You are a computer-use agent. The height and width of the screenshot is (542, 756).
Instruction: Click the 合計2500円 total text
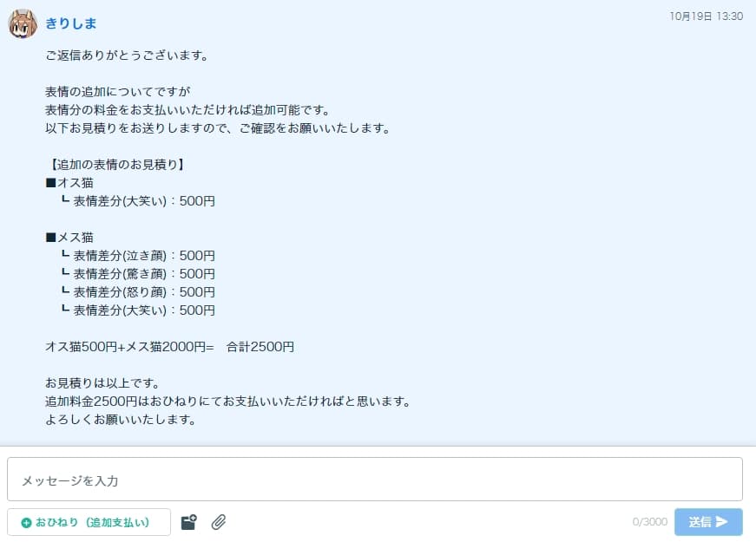click(260, 346)
